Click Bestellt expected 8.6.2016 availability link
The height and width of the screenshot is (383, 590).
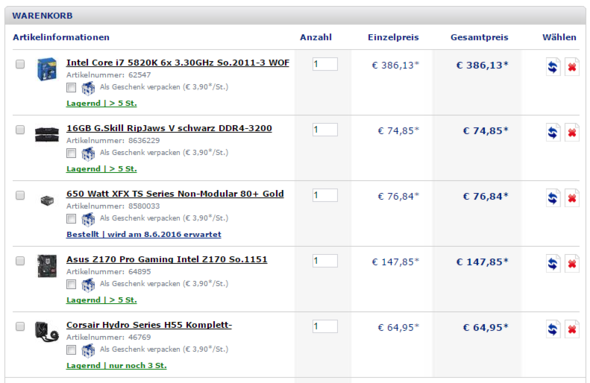pyautogui.click(x=144, y=234)
